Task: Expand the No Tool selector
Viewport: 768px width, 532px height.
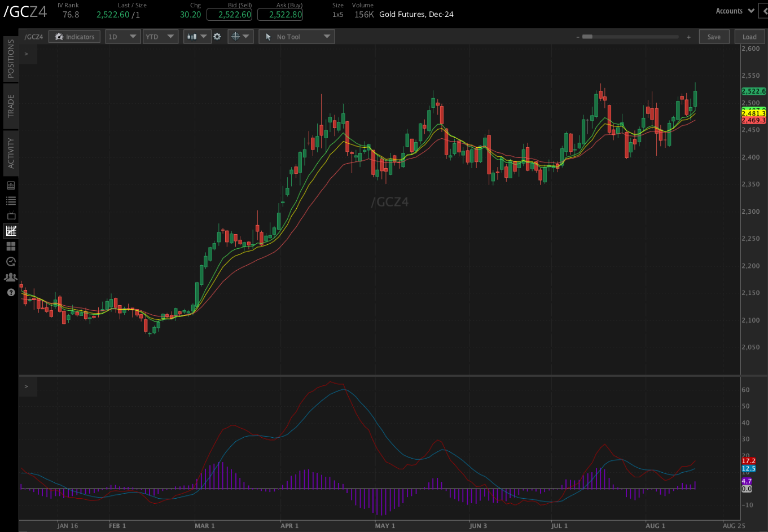Action: coord(296,36)
